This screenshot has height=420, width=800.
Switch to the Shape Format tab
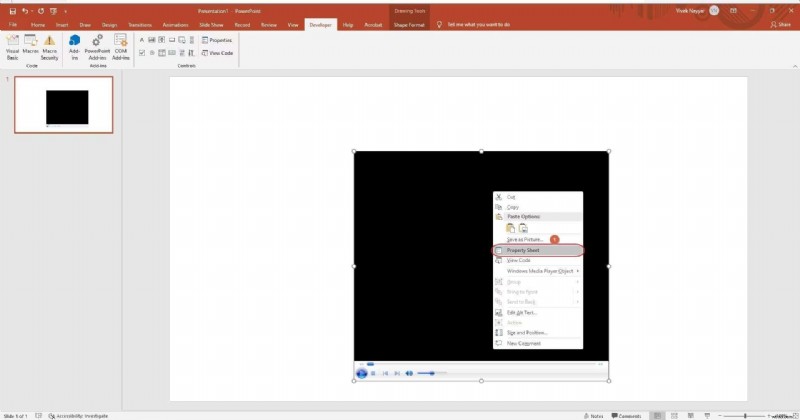point(409,24)
